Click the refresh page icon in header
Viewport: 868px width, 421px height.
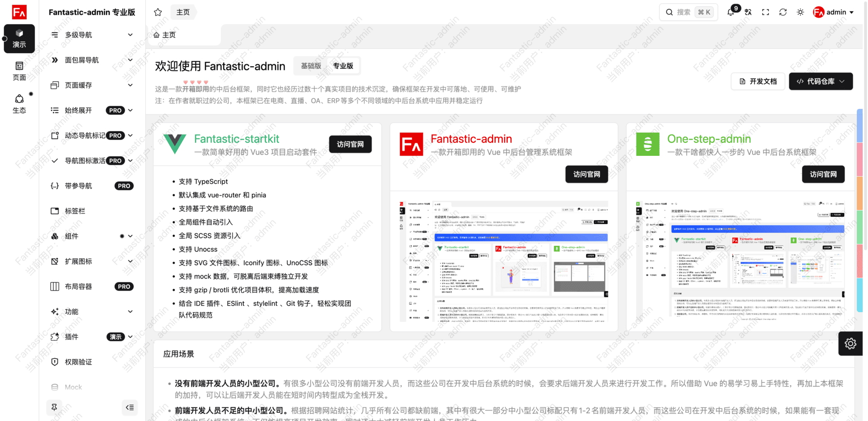point(783,12)
